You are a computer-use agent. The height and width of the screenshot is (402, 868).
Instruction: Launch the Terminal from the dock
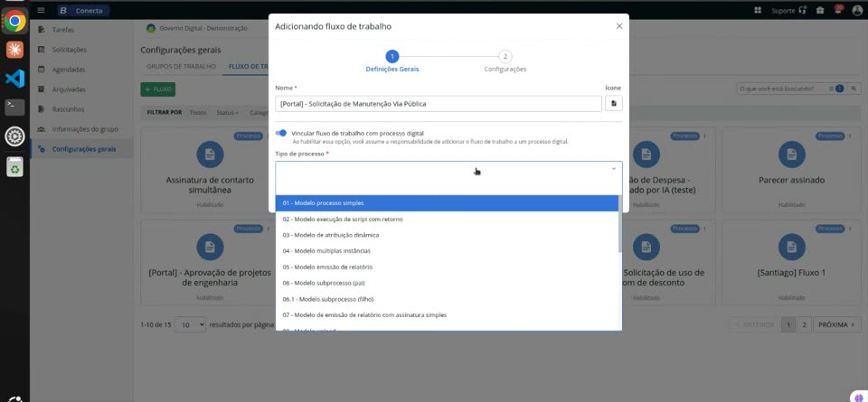15,108
